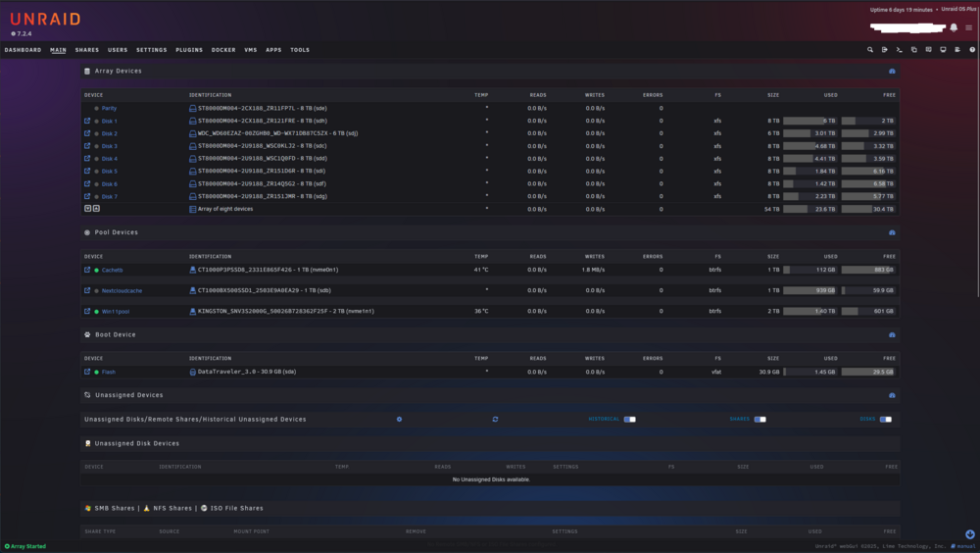Click the Pool Devices help icon

[x=892, y=232]
